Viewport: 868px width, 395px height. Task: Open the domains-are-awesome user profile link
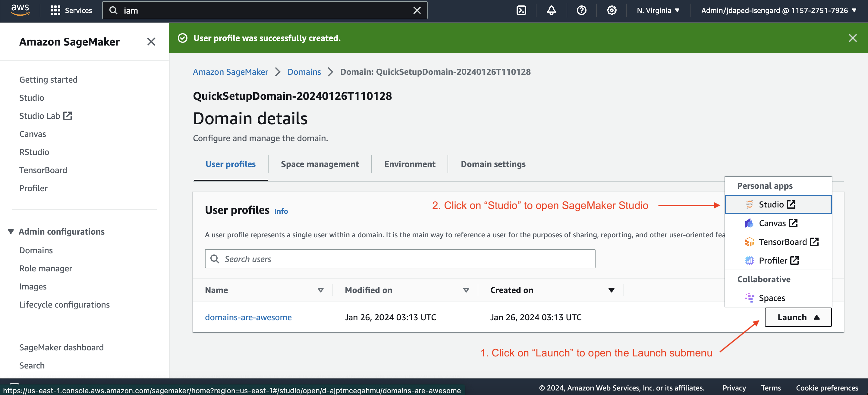pos(248,317)
